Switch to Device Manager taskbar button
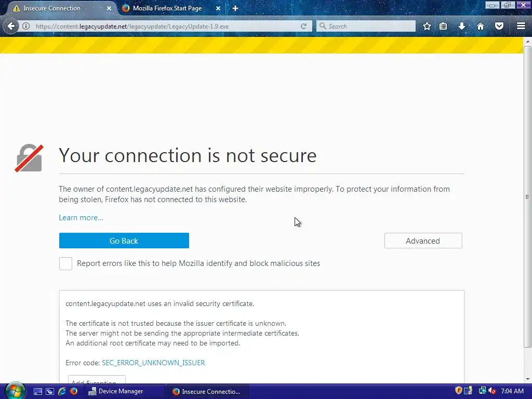 (x=124, y=391)
